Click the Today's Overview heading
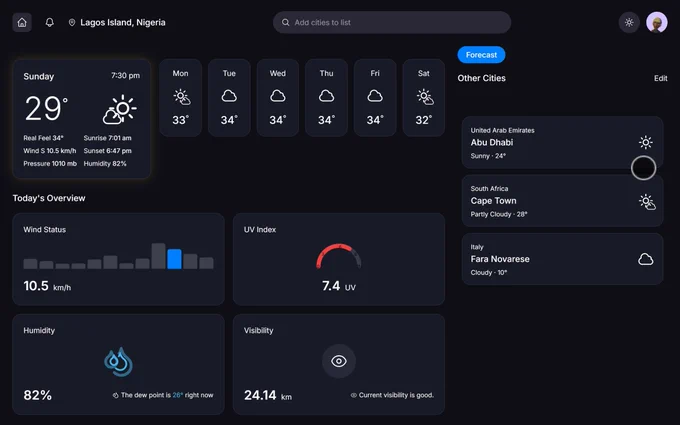This screenshot has width=680, height=425. [49, 198]
